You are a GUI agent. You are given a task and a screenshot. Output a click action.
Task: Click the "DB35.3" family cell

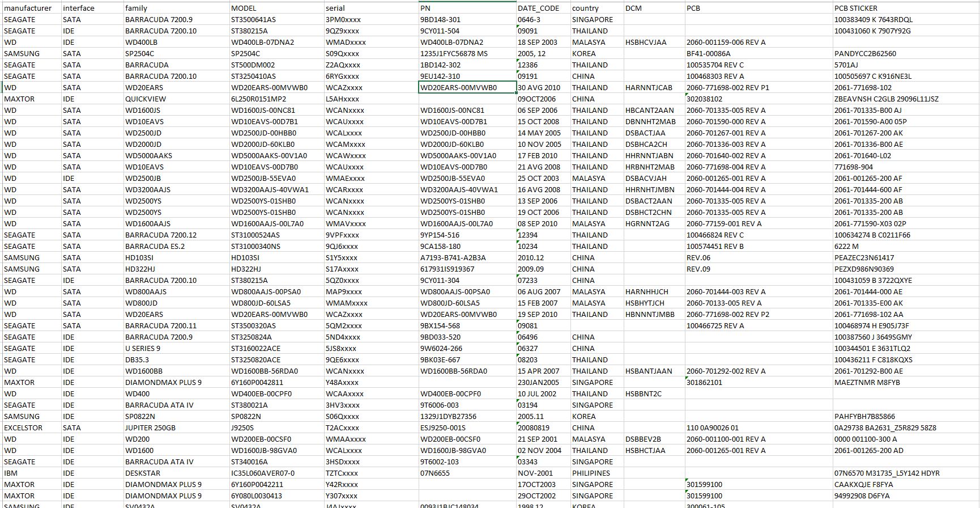[177, 359]
